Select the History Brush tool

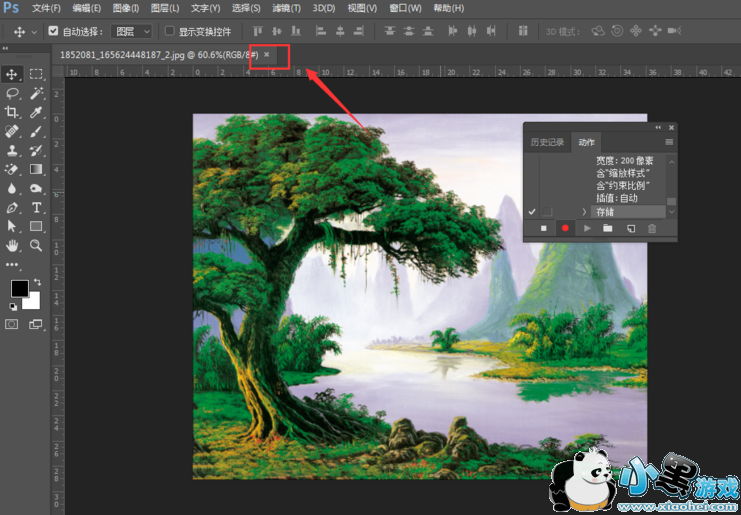[36, 150]
